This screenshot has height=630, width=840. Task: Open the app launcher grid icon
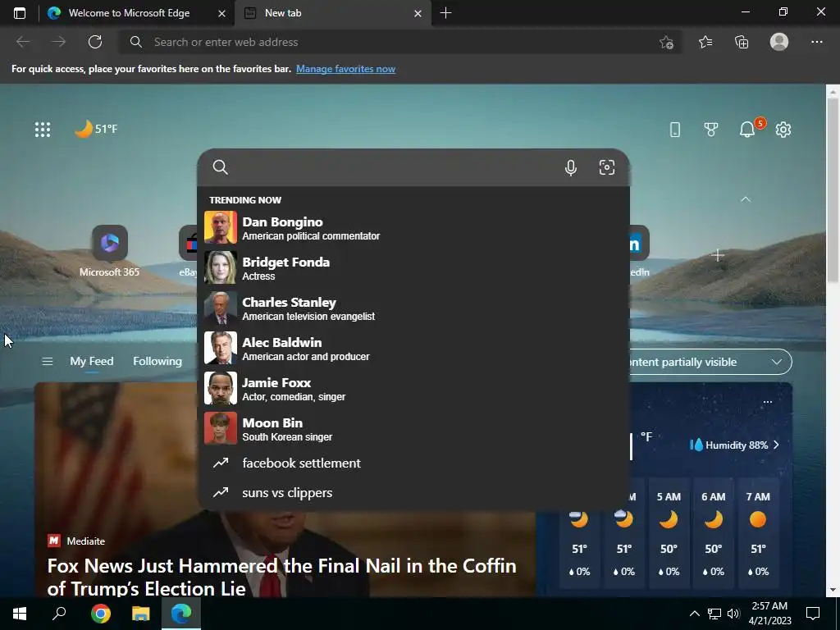click(x=43, y=129)
